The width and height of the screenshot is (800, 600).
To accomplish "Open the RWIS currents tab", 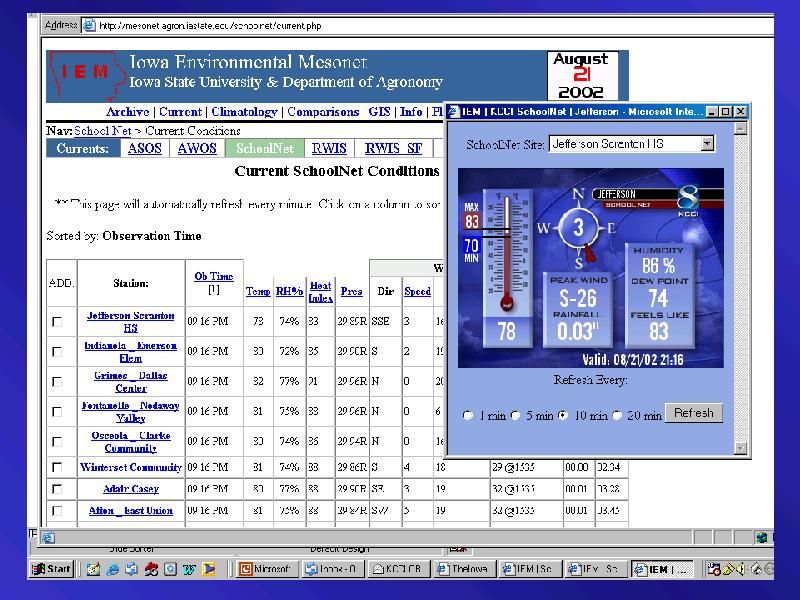I will 329,148.
